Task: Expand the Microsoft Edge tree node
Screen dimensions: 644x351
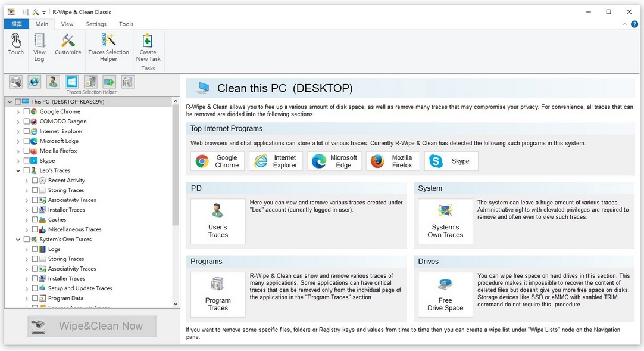Action: 18,141
